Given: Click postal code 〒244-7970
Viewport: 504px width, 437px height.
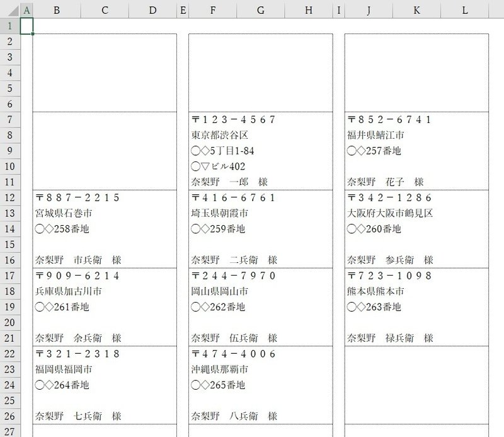Looking at the screenshot, I should pyautogui.click(x=234, y=276).
